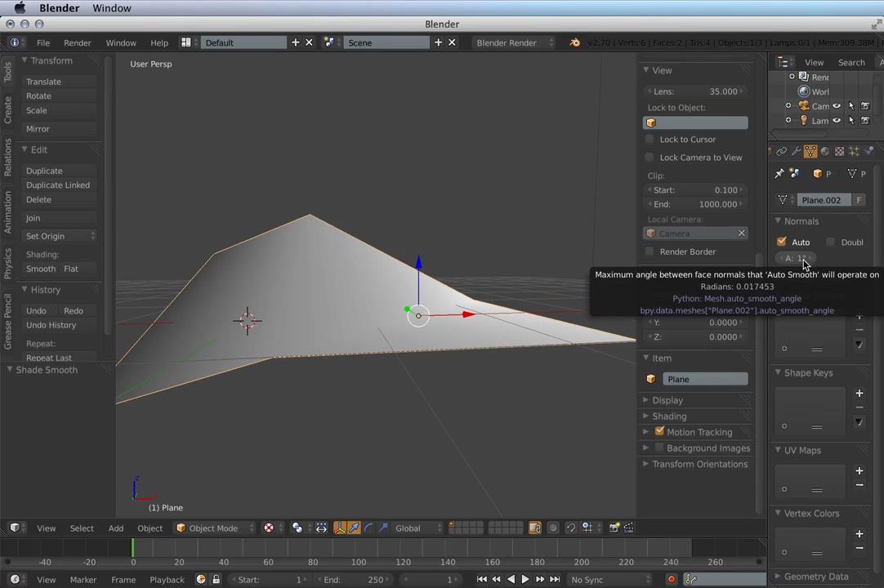
Task: Open the Physics tab icon
Action: pyautogui.click(x=868, y=151)
